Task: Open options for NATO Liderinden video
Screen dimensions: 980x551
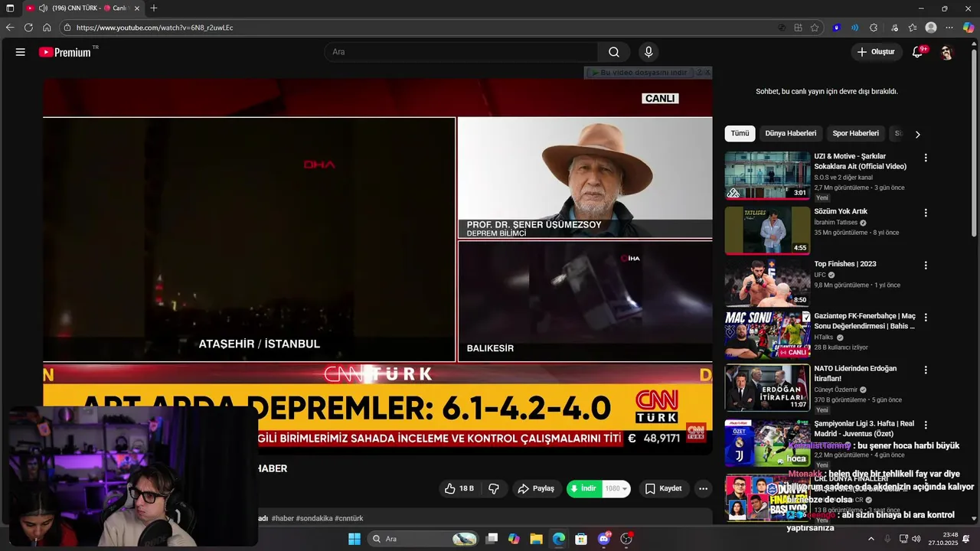Action: point(926,370)
